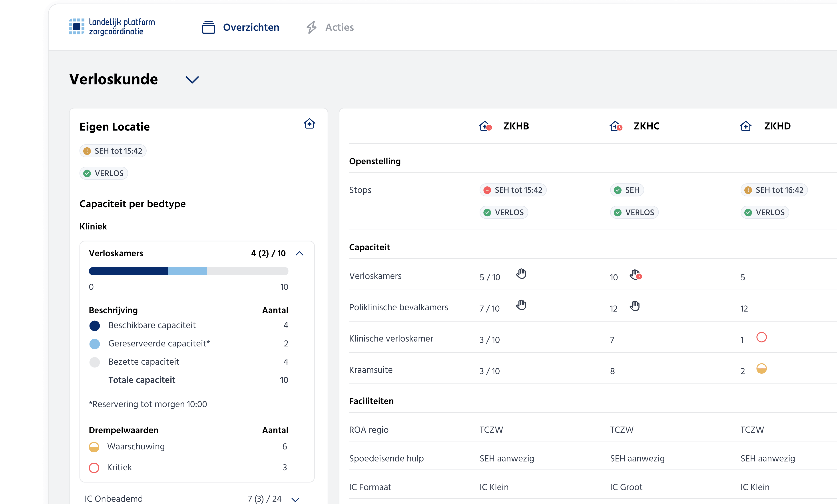Collapse the Verloskamers capacity card
The width and height of the screenshot is (837, 504).
[300, 253]
